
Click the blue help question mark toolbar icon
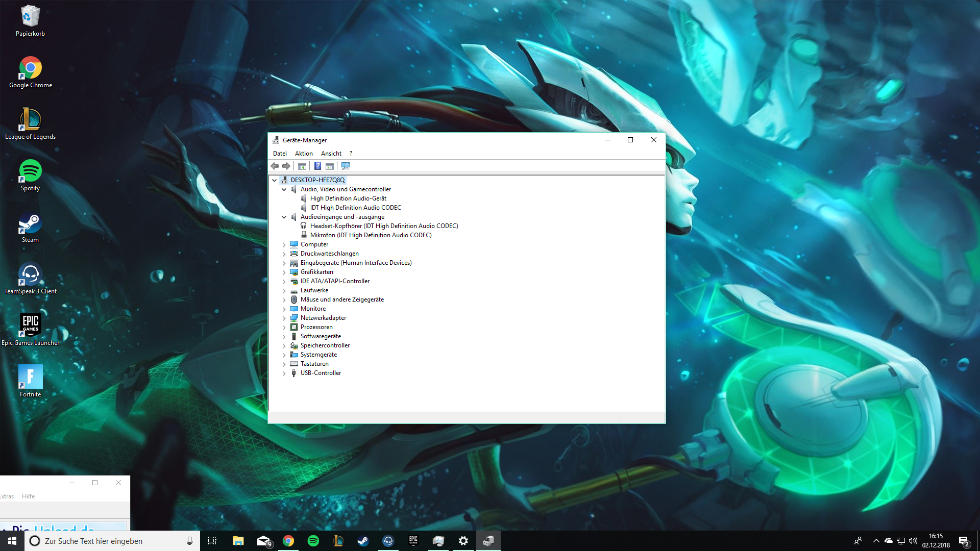[x=317, y=166]
